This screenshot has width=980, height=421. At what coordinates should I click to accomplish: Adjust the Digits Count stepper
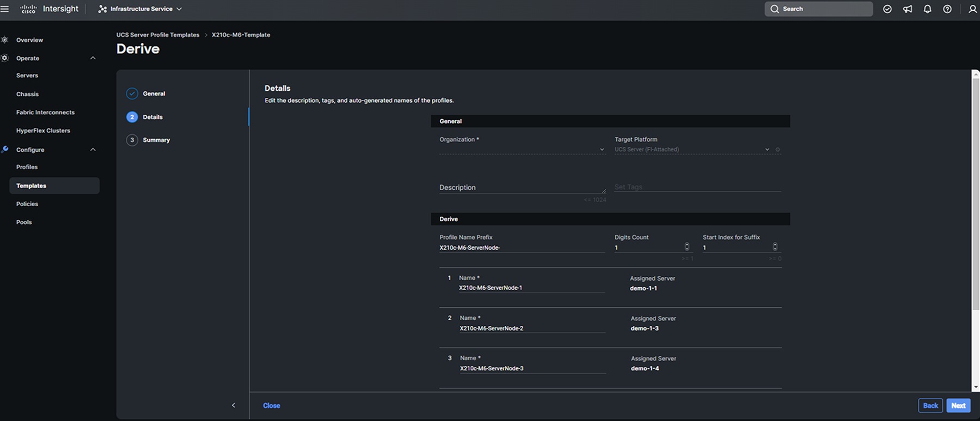click(687, 247)
